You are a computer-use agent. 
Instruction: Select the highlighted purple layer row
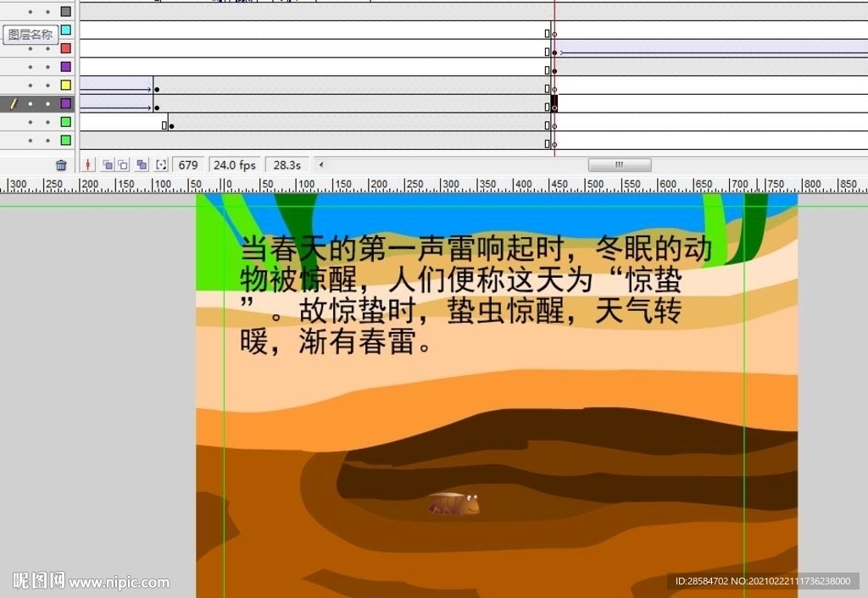point(47,103)
